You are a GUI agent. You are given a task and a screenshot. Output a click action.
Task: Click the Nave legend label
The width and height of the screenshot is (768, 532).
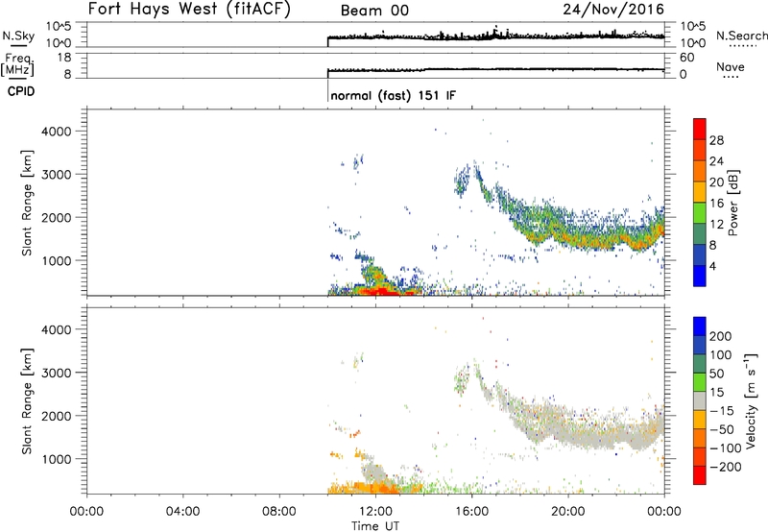tap(731, 66)
